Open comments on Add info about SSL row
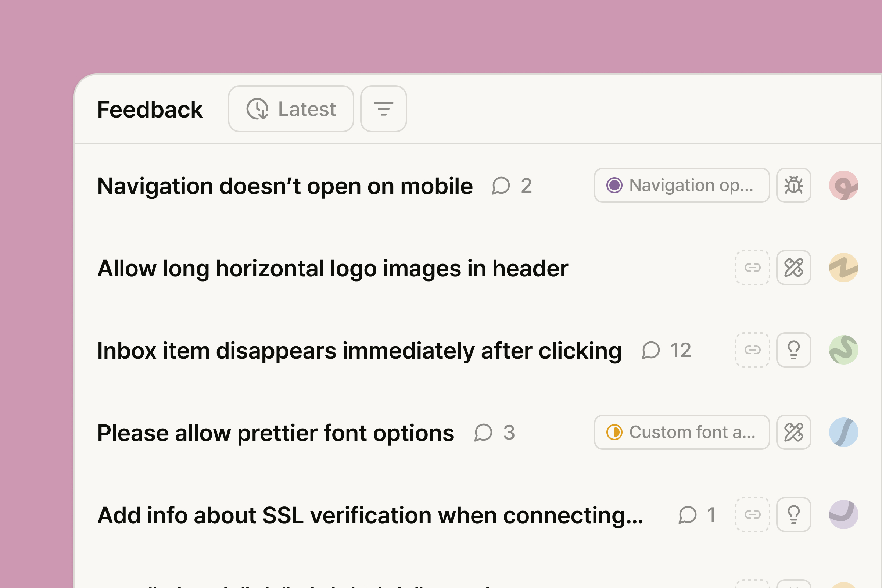 [698, 514]
